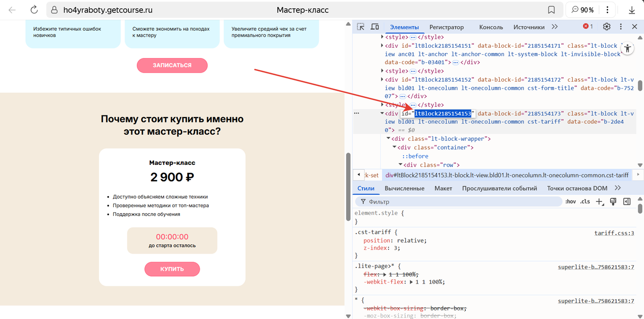Activate the element inspector picker icon
644x319 pixels.
coord(361,27)
